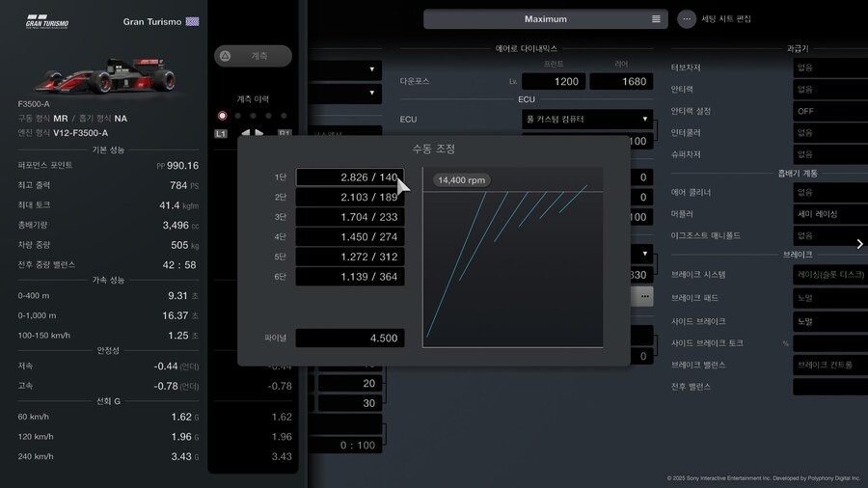Click the value field showing 30
The image size is (868, 488).
coord(350,403)
